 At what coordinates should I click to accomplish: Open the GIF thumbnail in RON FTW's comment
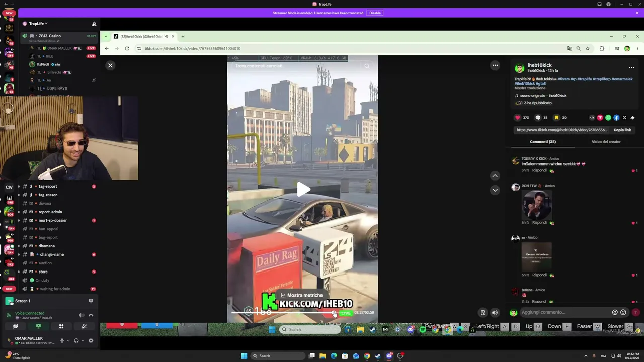(x=536, y=205)
